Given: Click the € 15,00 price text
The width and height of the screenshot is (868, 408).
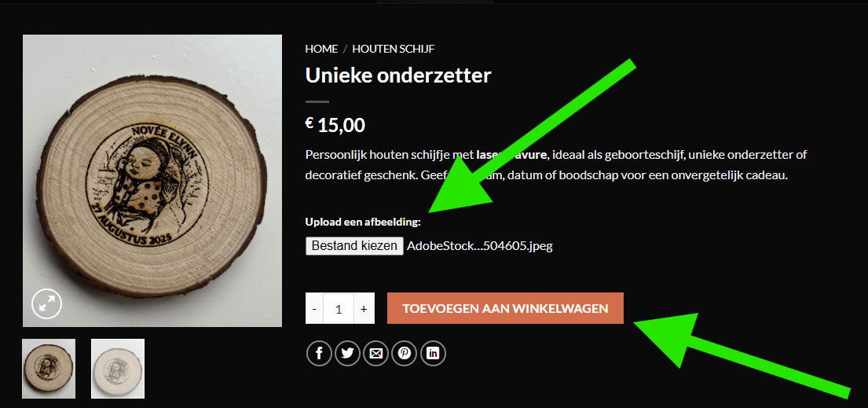Looking at the screenshot, I should coord(335,125).
